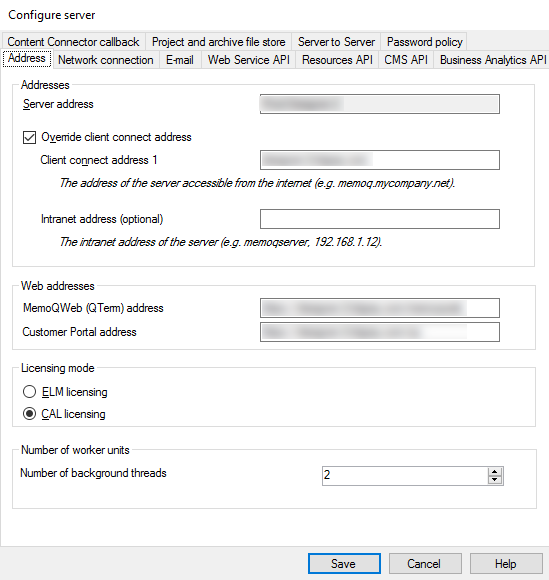This screenshot has width=549, height=580.
Task: Go to Network connection tab
Action: pyautogui.click(x=106, y=60)
